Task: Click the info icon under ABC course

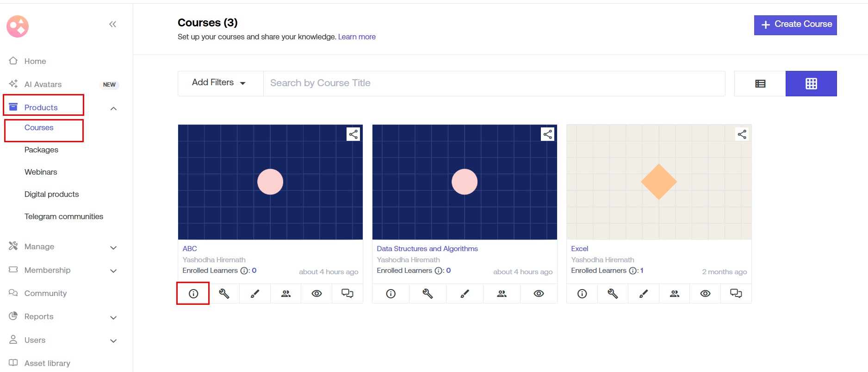Action: (193, 294)
